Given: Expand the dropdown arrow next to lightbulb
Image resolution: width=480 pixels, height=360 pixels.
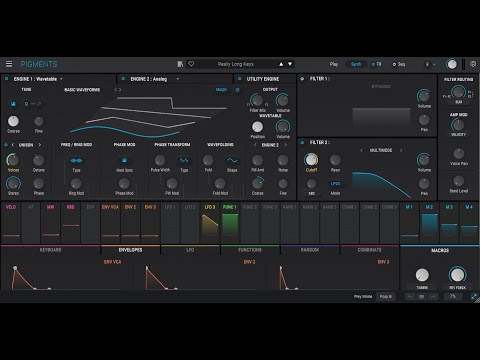Looking at the screenshot, I should (x=434, y=64).
